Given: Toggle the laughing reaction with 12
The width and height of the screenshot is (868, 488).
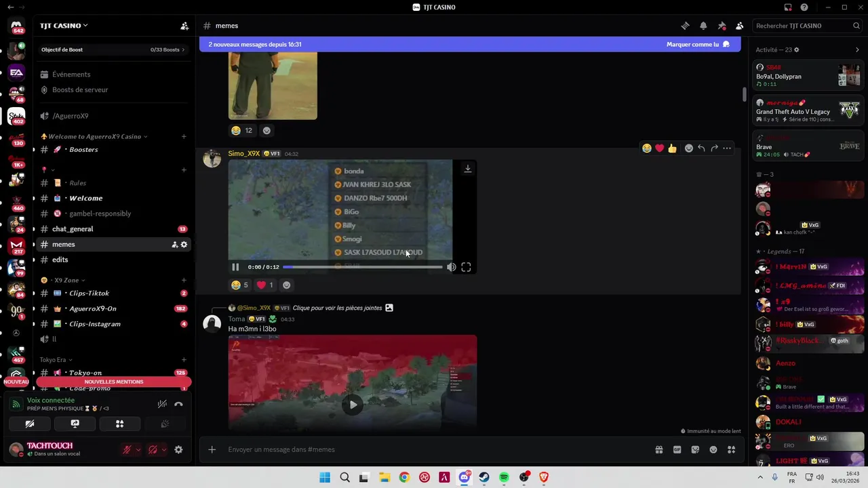Looking at the screenshot, I should tap(241, 131).
